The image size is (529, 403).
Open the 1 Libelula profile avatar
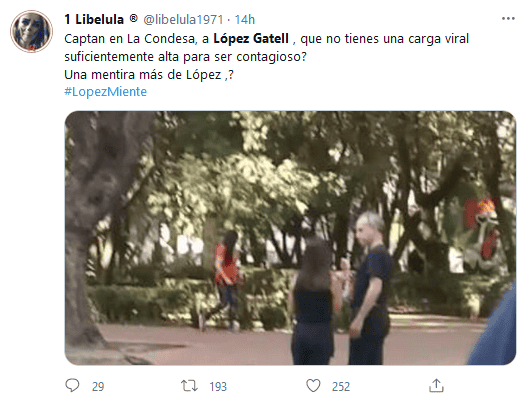(x=31, y=31)
